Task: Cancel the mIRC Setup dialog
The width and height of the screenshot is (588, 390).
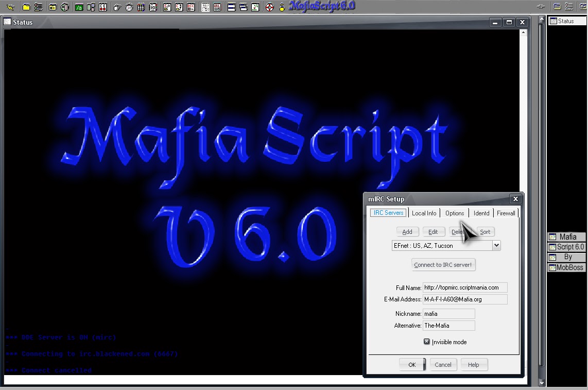Action: (x=443, y=365)
